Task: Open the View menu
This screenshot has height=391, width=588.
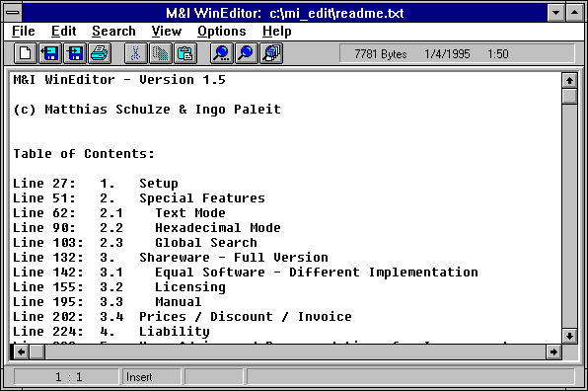Action: [167, 32]
